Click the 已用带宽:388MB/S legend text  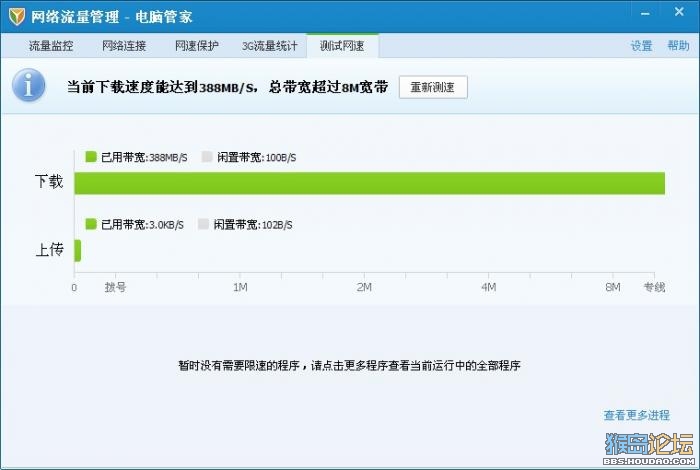click(144, 157)
